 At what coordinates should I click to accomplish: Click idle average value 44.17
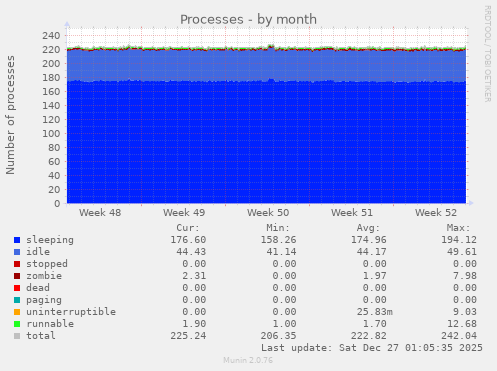(x=372, y=252)
